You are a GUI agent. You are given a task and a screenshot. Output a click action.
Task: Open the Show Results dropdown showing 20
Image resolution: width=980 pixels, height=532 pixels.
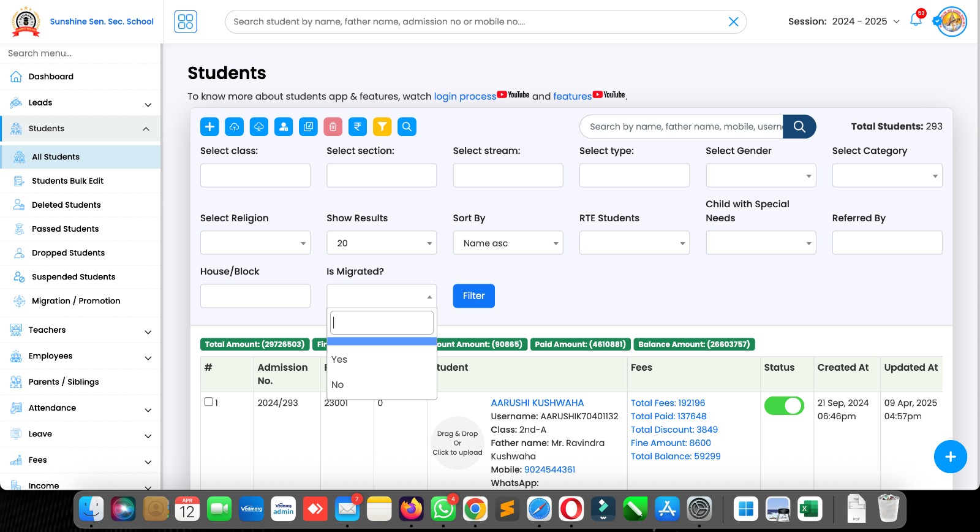click(382, 243)
